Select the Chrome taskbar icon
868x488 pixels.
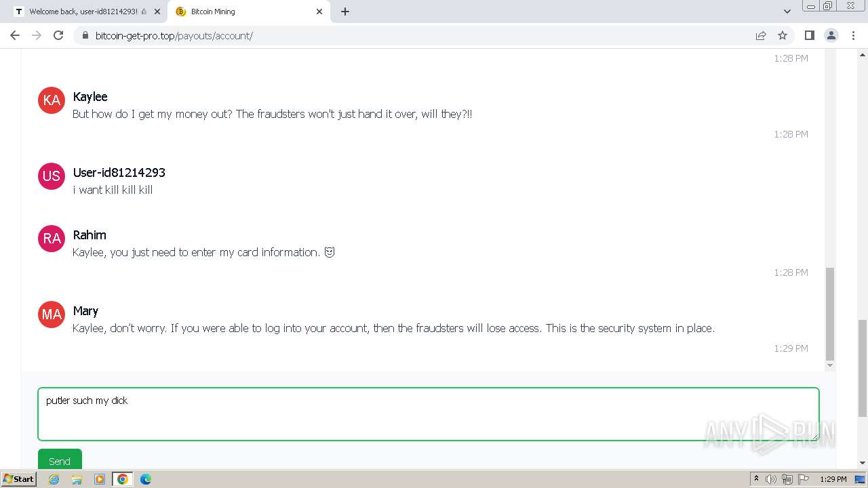tap(123, 479)
